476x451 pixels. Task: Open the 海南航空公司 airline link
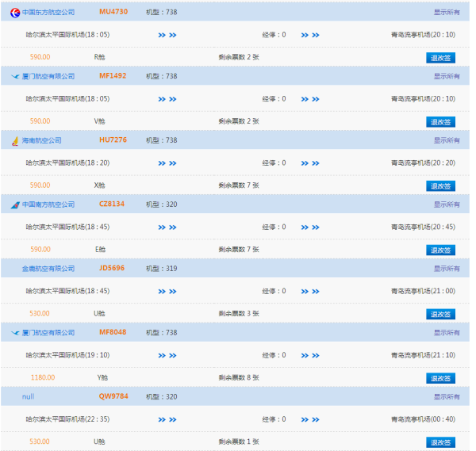pyautogui.click(x=41, y=140)
